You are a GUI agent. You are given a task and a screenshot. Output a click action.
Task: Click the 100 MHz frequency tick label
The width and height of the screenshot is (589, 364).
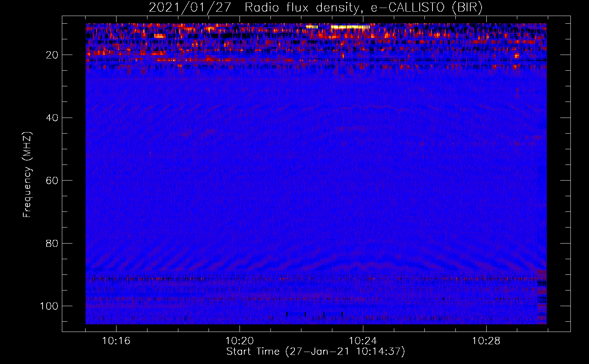coord(49,306)
